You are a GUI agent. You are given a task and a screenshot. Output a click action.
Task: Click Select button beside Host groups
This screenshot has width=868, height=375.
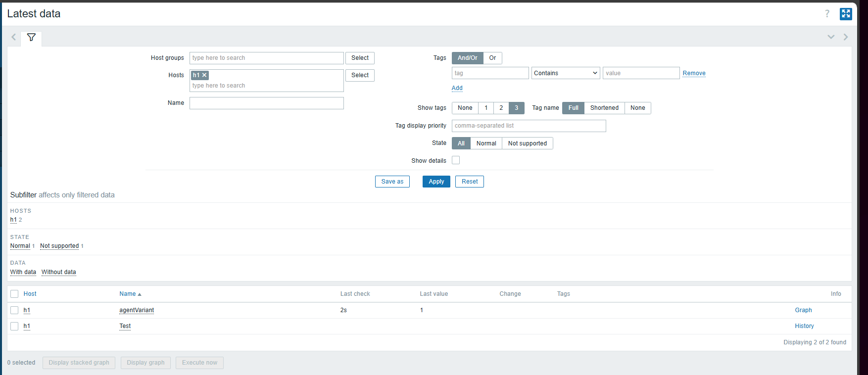[360, 58]
